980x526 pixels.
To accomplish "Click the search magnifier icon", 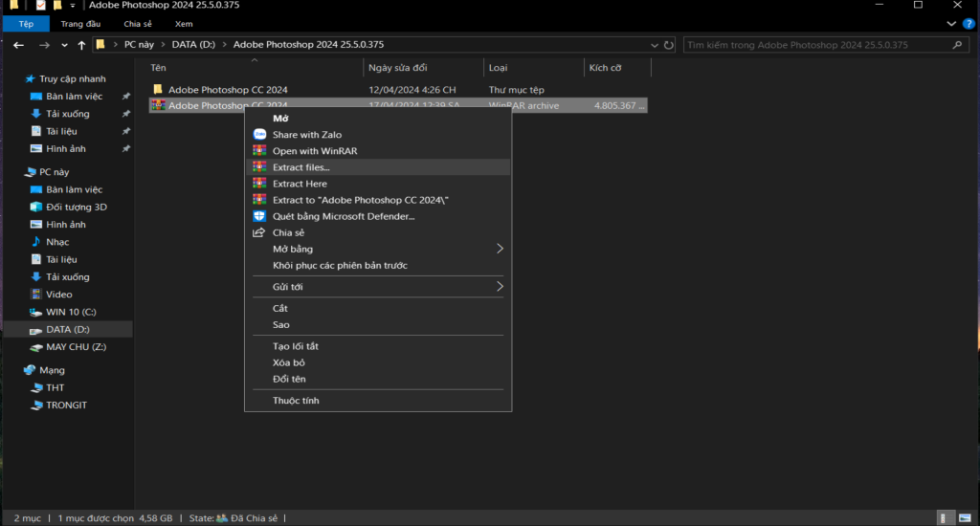I will click(x=957, y=45).
